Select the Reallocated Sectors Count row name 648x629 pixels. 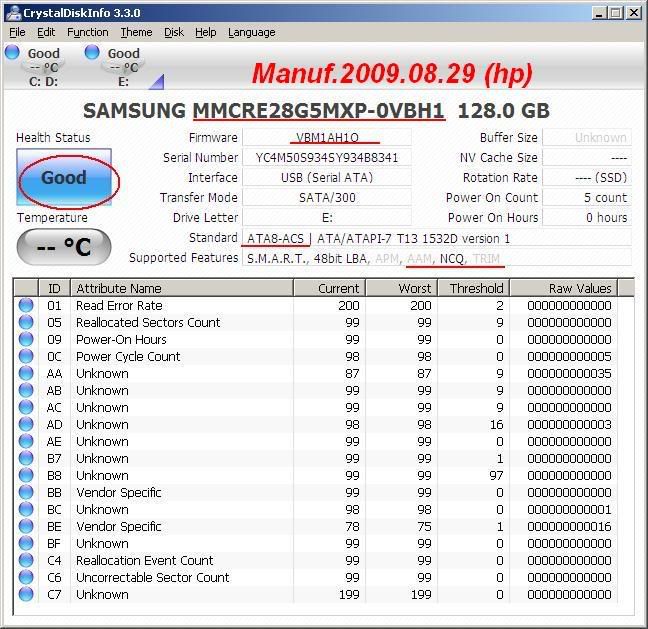(x=148, y=322)
